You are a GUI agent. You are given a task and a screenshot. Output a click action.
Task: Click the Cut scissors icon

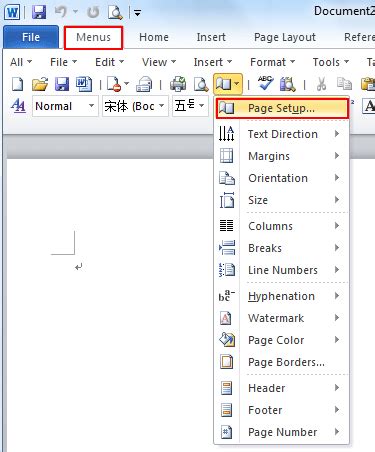coord(321,84)
